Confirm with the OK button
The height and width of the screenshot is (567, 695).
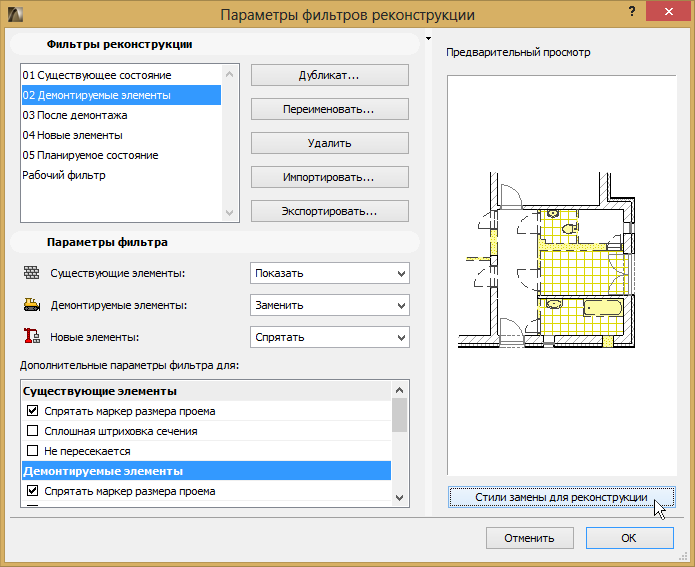click(629, 538)
